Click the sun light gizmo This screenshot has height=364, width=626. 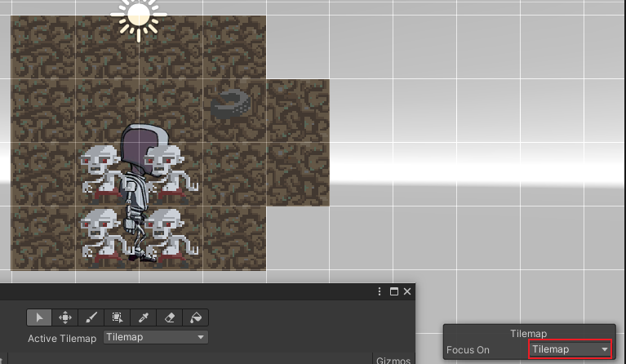coord(139,15)
